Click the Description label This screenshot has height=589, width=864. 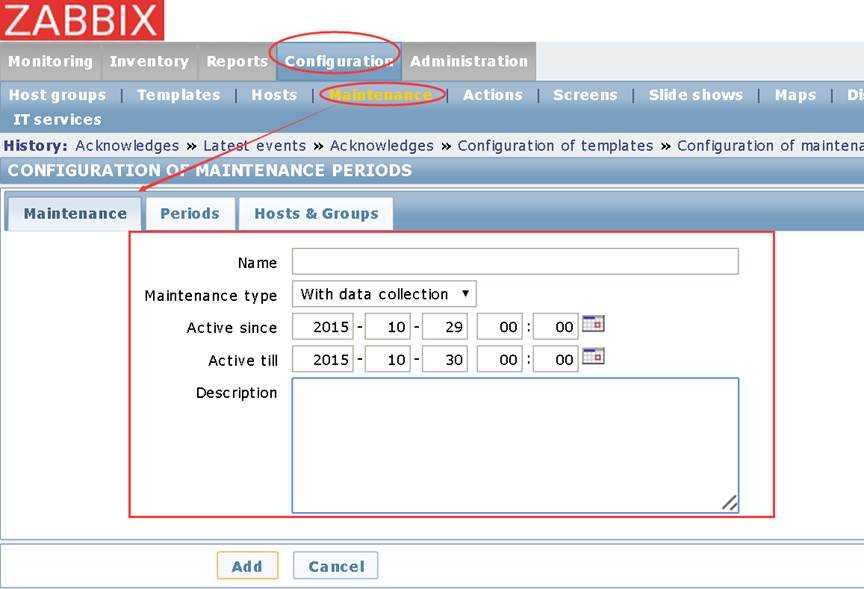coord(236,393)
